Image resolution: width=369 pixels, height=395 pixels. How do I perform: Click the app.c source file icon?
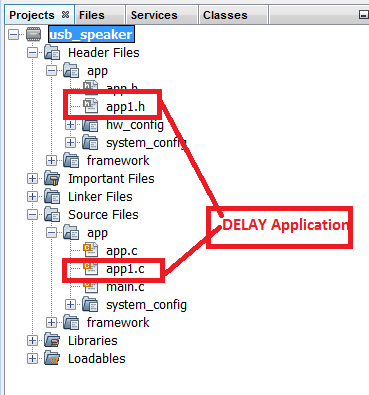(x=90, y=250)
